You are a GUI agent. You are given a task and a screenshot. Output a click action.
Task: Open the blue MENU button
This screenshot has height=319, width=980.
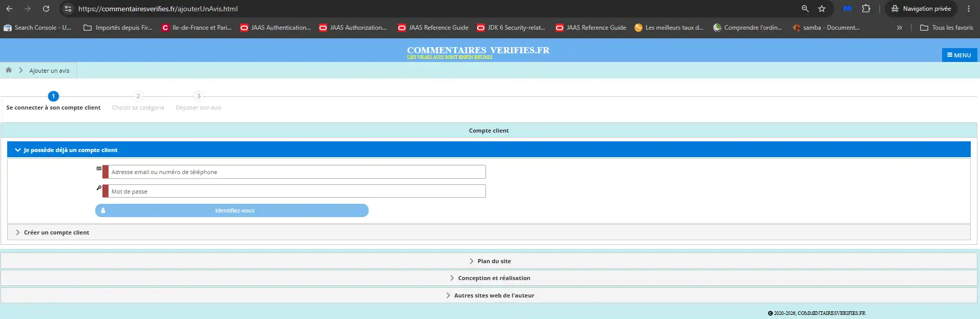tap(959, 55)
